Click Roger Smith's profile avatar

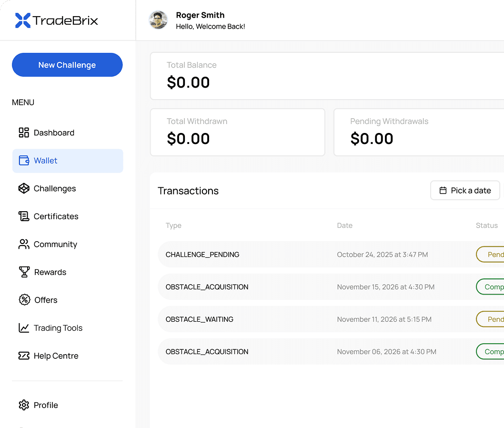[158, 20]
